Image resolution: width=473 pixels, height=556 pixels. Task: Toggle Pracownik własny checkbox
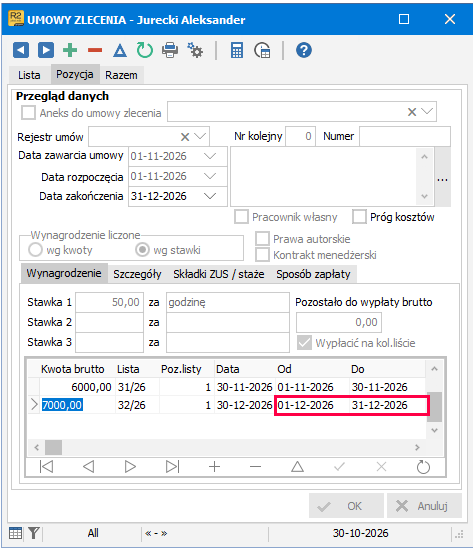coord(241,217)
